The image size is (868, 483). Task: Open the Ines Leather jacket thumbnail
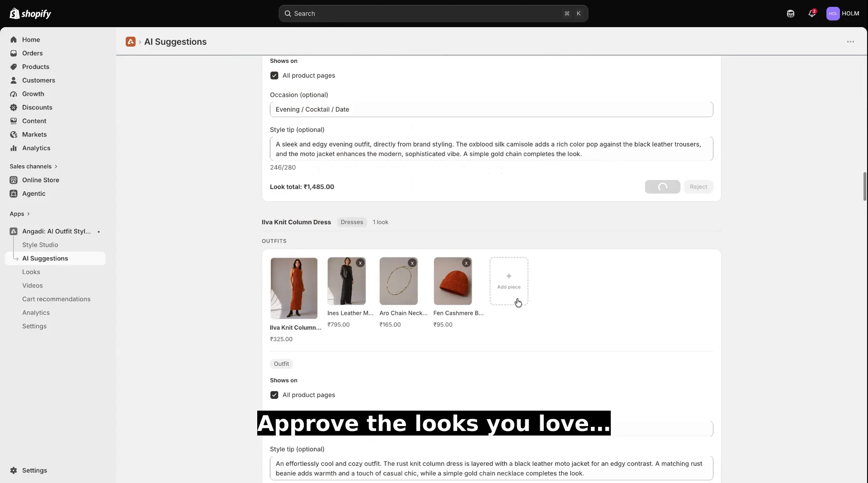coord(347,281)
